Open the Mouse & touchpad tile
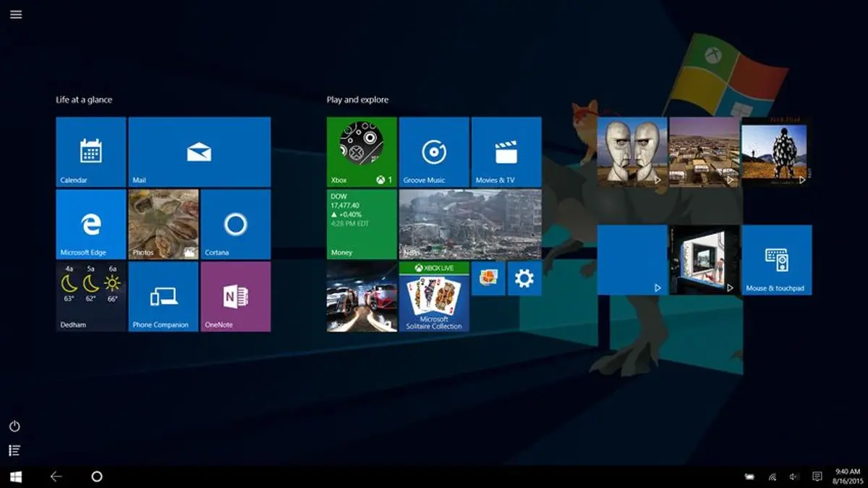868x488 pixels. coord(777,260)
